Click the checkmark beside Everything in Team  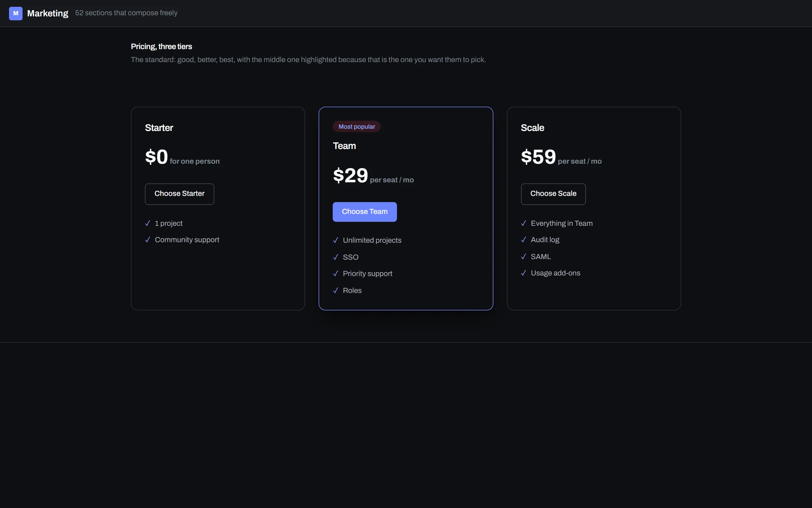(x=524, y=224)
